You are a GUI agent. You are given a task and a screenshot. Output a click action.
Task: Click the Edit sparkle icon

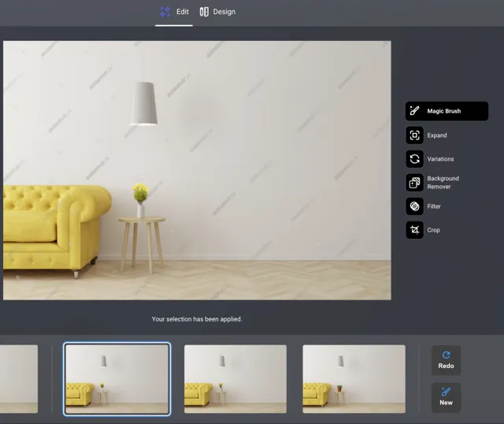(x=165, y=12)
